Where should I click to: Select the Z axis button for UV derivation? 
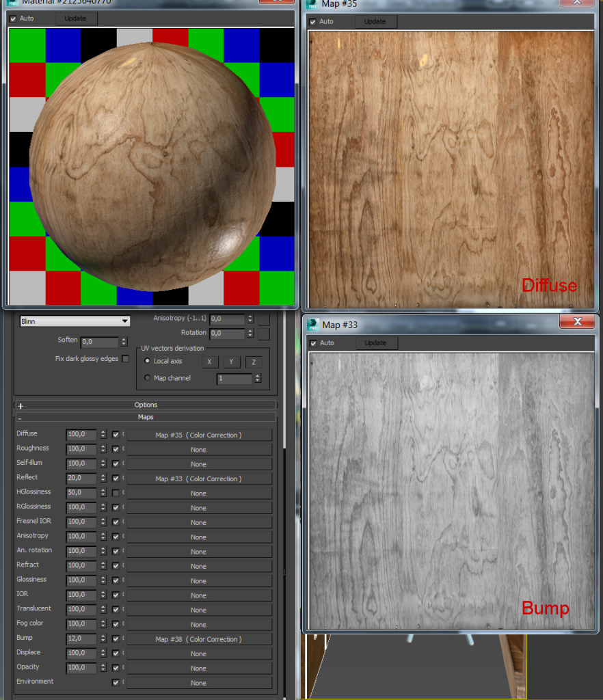click(x=253, y=362)
